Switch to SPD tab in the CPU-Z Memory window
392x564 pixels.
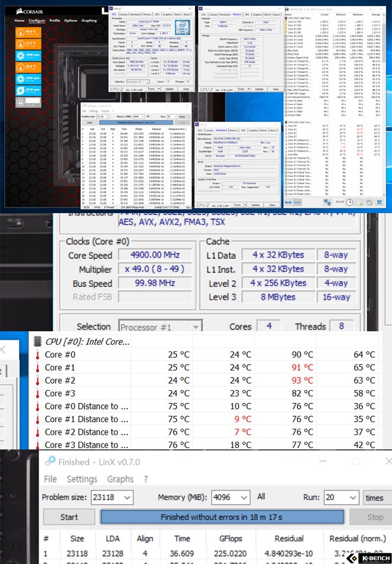tap(247, 14)
